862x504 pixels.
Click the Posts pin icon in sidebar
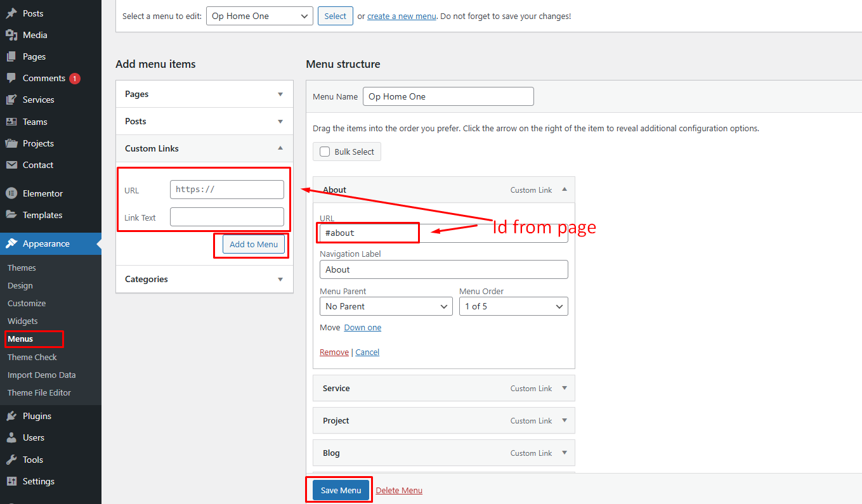tap(11, 13)
